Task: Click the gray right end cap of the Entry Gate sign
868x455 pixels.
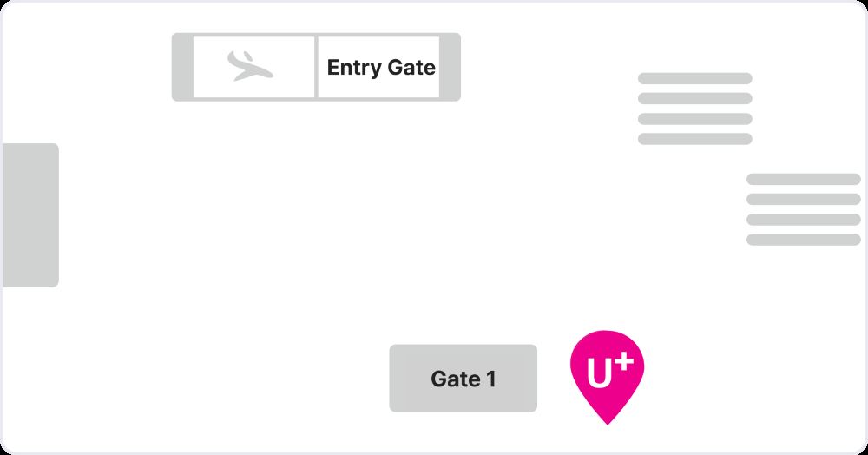Action: pyautogui.click(x=450, y=67)
